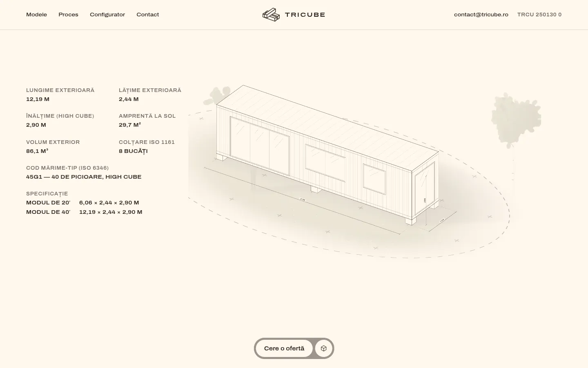This screenshot has height=368, width=588.
Task: Go to the Proces page
Action: coord(68,15)
